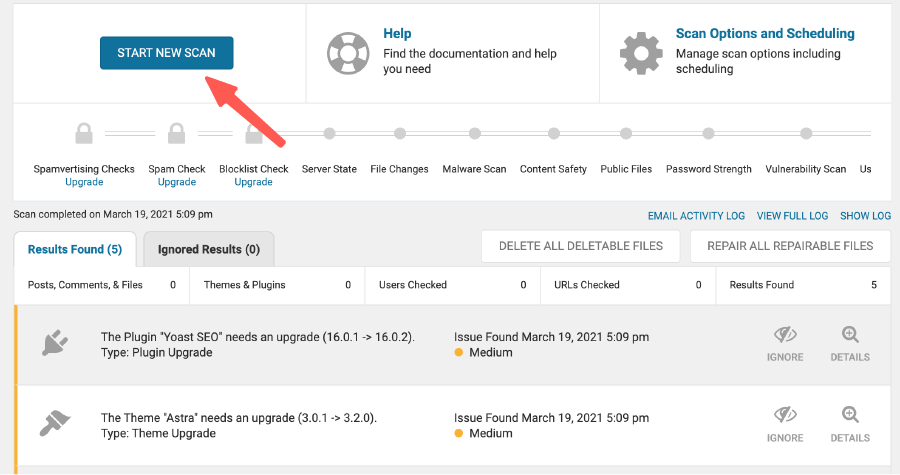Open details for Astra theme issue
Image resolution: width=900 pixels, height=475 pixels.
pyautogui.click(x=850, y=424)
